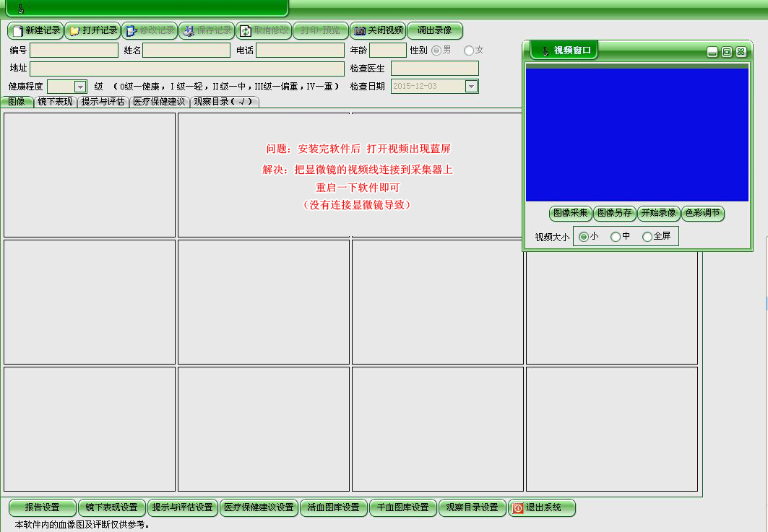Click the 保存记录 save record icon

[x=188, y=31]
